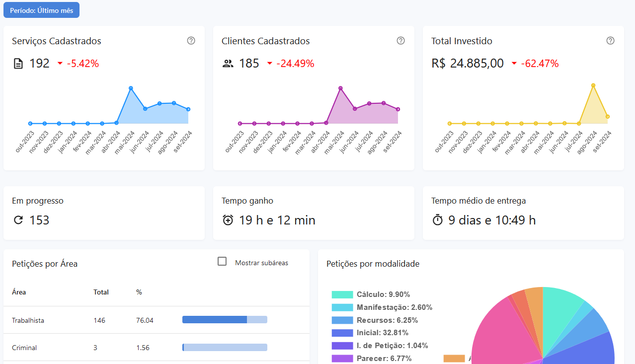
Task: Click the people icon beside 185
Action: (228, 64)
